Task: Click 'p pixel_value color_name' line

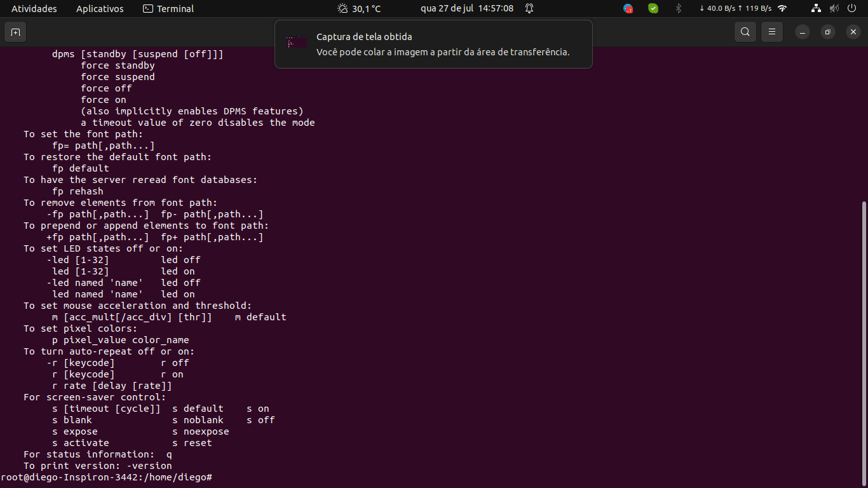Action: (121, 340)
